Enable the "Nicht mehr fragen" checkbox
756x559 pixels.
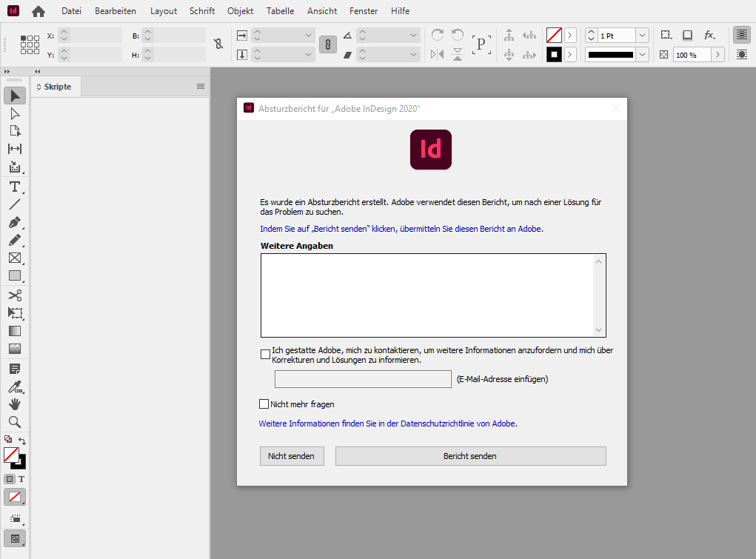coord(264,404)
